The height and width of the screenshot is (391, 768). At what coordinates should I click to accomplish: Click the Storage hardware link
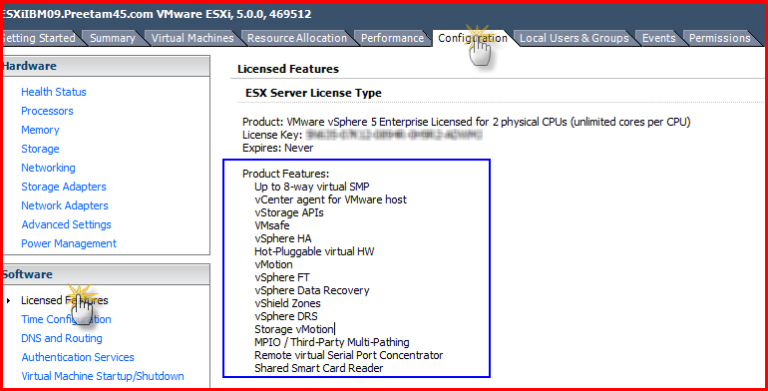[x=40, y=149]
